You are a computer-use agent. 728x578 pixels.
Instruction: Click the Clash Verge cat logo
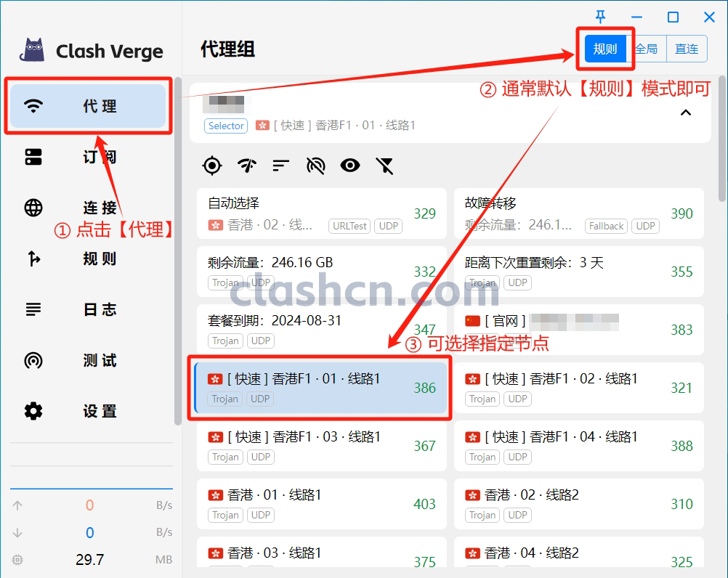click(x=33, y=49)
